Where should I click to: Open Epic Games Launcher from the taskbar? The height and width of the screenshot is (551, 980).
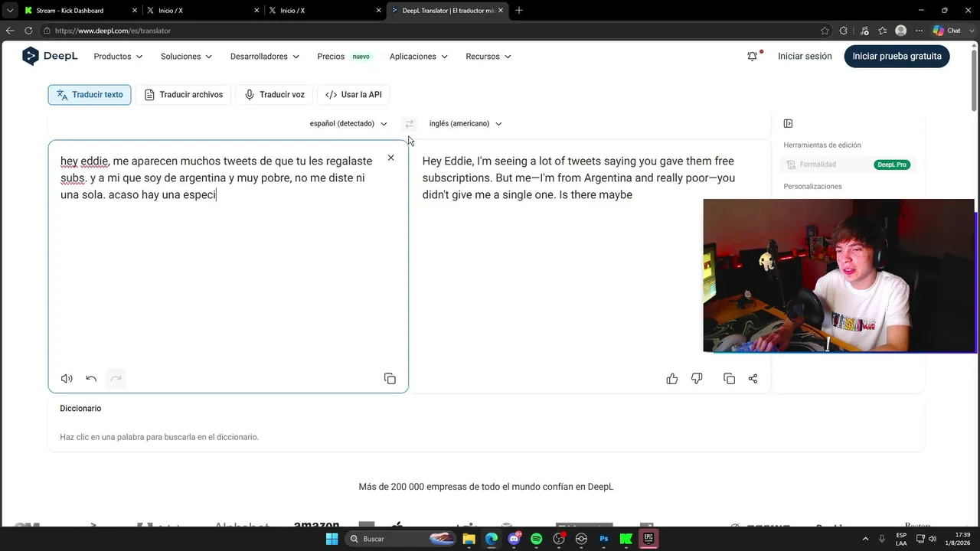(648, 539)
